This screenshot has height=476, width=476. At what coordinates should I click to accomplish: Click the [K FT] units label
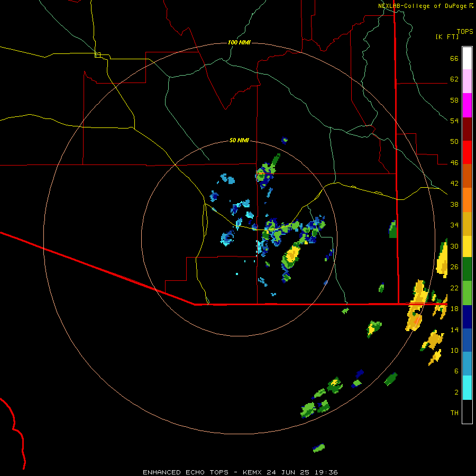(447, 37)
